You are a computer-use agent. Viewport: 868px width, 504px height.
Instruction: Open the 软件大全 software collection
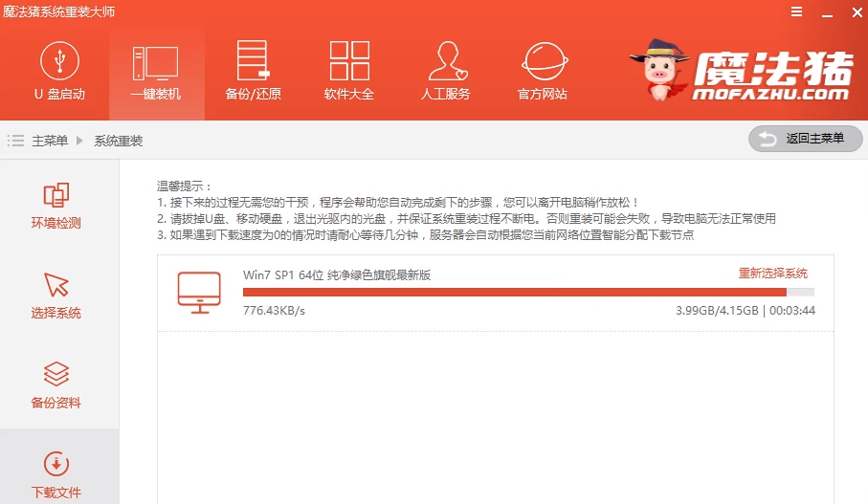click(x=349, y=72)
